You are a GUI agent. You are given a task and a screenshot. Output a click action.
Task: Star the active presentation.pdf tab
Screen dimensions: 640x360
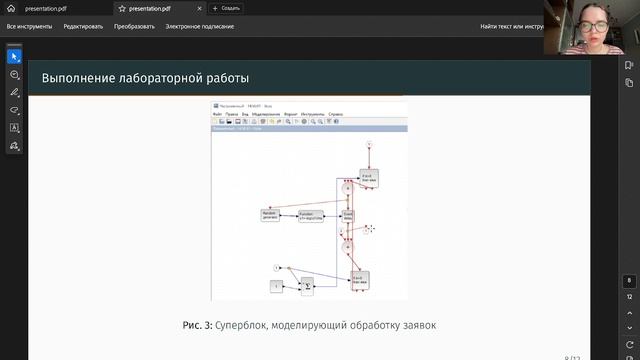[122, 8]
